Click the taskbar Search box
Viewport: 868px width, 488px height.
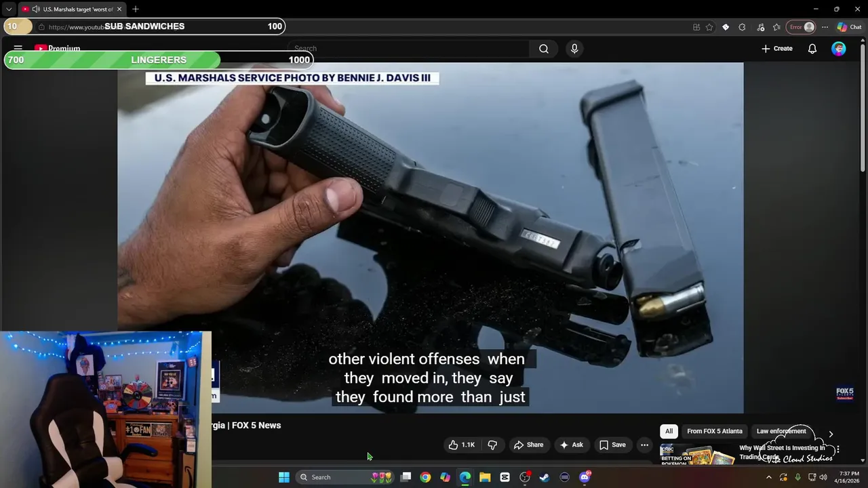[345, 477]
